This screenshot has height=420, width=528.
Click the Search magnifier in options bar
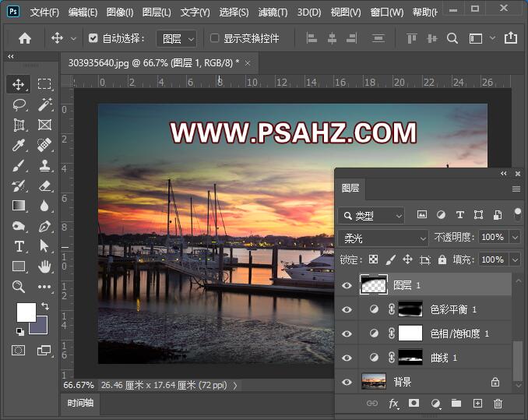tap(452, 38)
